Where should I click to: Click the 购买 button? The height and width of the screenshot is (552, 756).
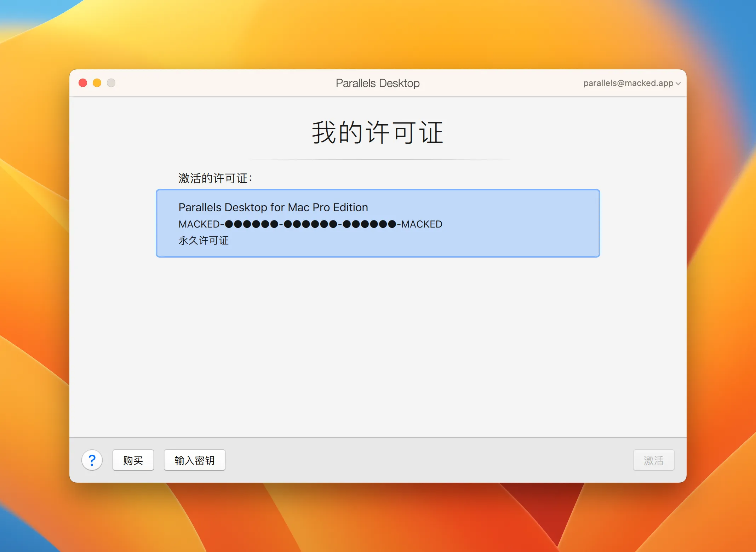[133, 460]
